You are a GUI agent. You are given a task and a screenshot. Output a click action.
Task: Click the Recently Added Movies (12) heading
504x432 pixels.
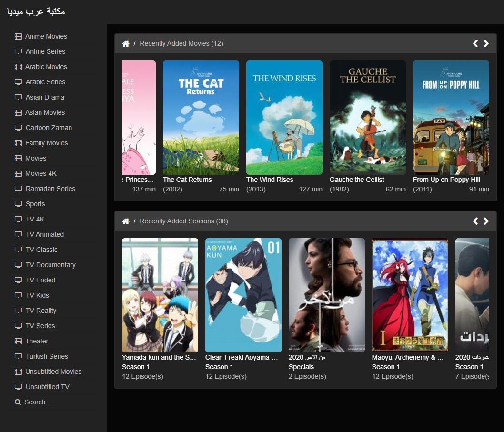tap(181, 43)
